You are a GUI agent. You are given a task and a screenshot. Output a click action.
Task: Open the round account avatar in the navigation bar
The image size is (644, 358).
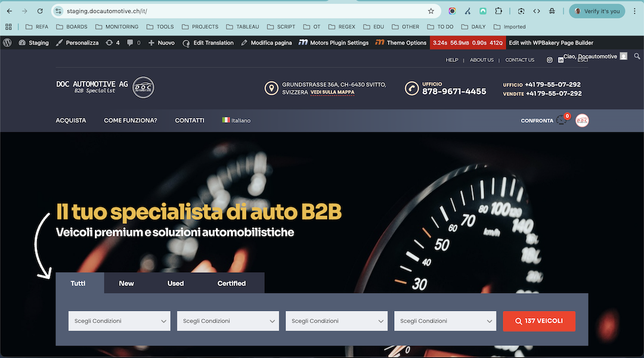click(582, 120)
